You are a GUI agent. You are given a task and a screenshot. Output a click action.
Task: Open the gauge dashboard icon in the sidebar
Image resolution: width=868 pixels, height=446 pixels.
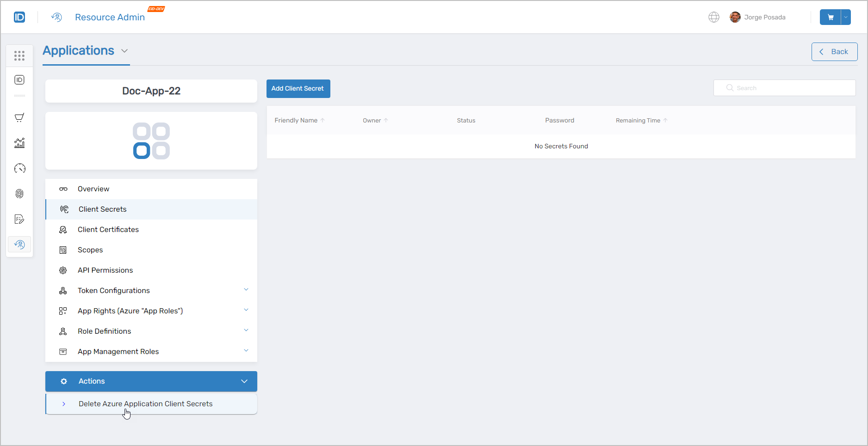[x=19, y=168]
